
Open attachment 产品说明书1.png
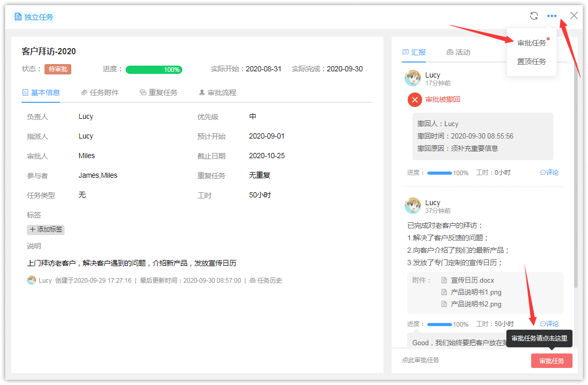(476, 292)
